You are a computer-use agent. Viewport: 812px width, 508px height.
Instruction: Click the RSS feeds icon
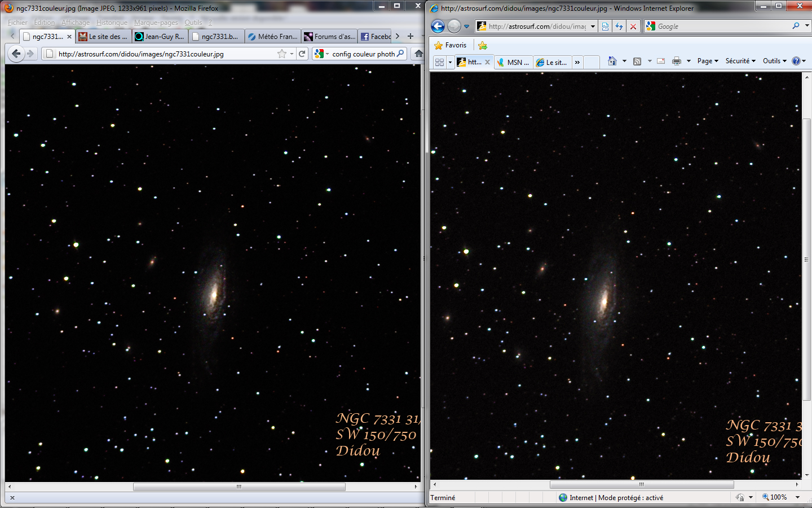[637, 61]
